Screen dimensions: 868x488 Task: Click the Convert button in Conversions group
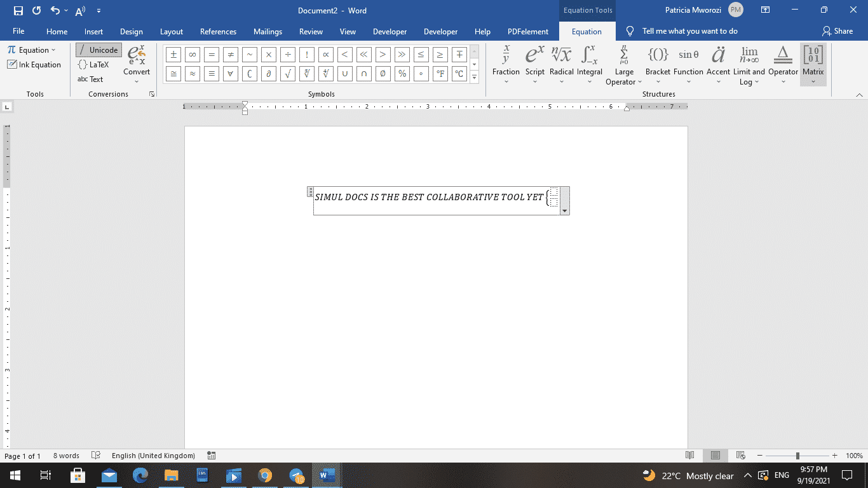[137, 64]
